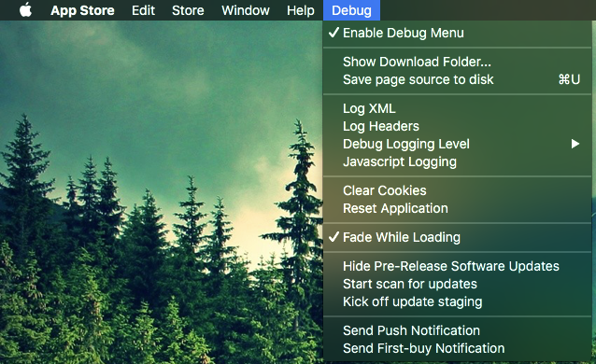This screenshot has height=364, width=596.
Task: Open the Edit menu
Action: (x=143, y=10)
